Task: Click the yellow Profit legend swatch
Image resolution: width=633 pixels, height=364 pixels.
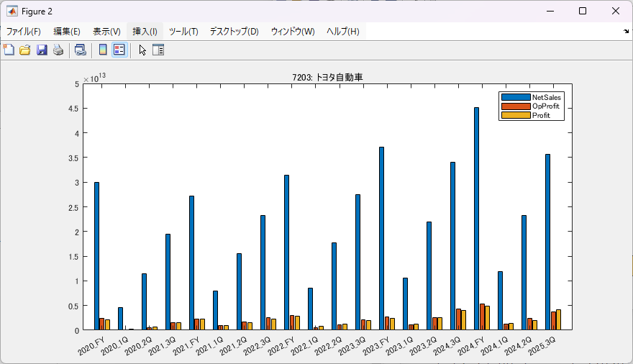Action: 516,115
